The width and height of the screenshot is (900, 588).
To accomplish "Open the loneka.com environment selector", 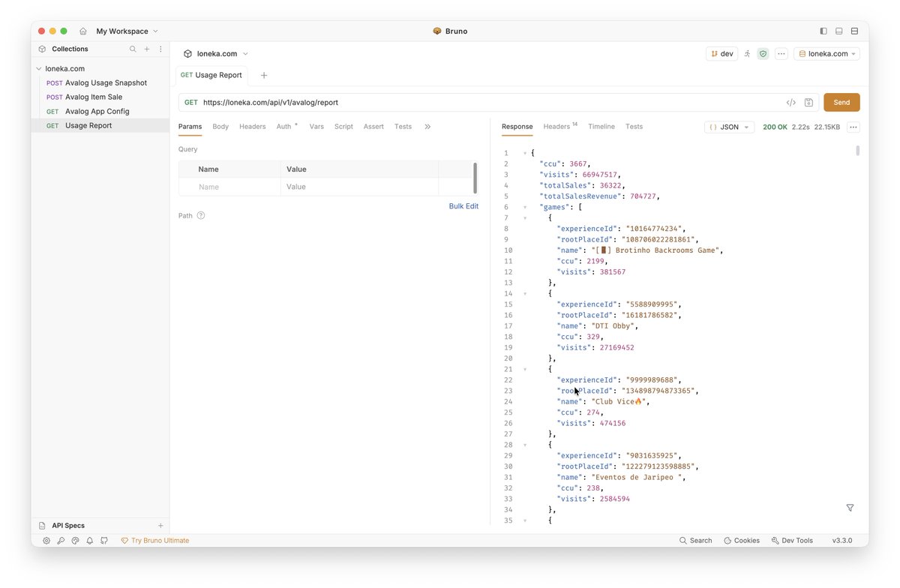I will (x=826, y=54).
